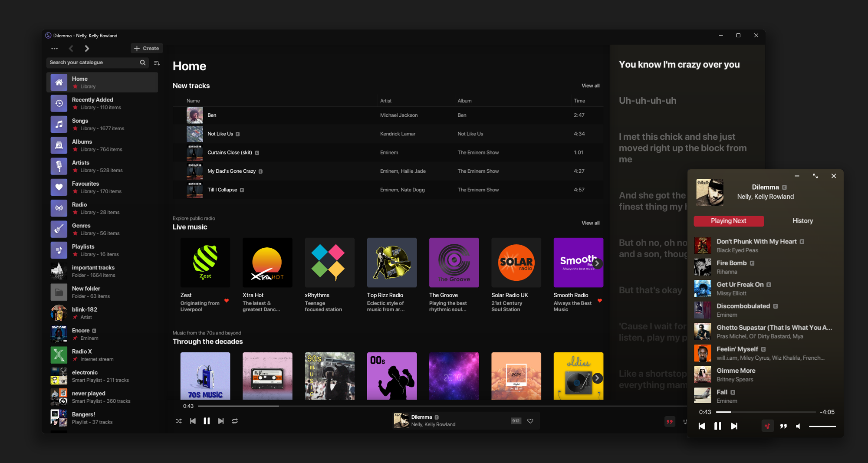The image size is (868, 463).
Task: Open the Solar Radio UK station card
Action: [516, 275]
